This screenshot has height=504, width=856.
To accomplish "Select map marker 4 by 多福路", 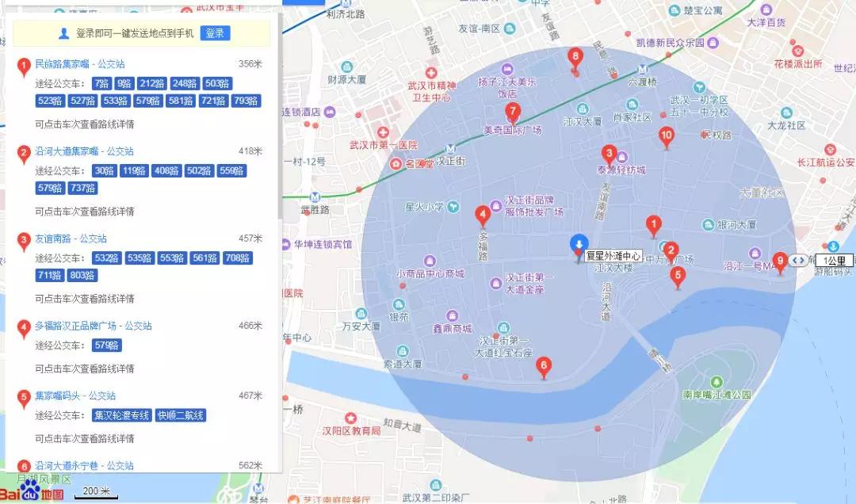I will coord(483,216).
